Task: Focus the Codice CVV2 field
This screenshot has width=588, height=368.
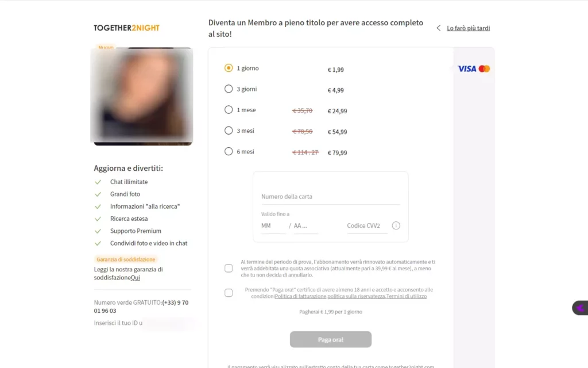Action: [367, 225]
